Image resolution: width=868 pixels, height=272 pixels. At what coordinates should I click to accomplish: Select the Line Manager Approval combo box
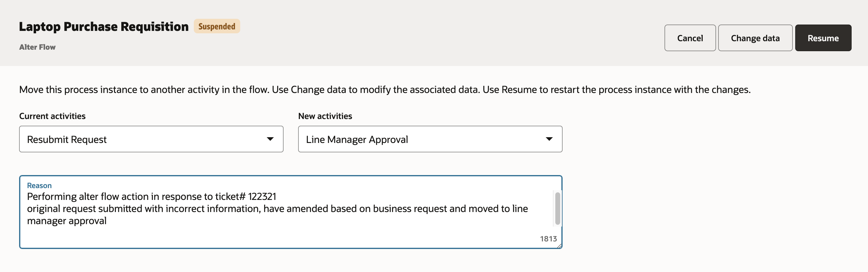421,139
